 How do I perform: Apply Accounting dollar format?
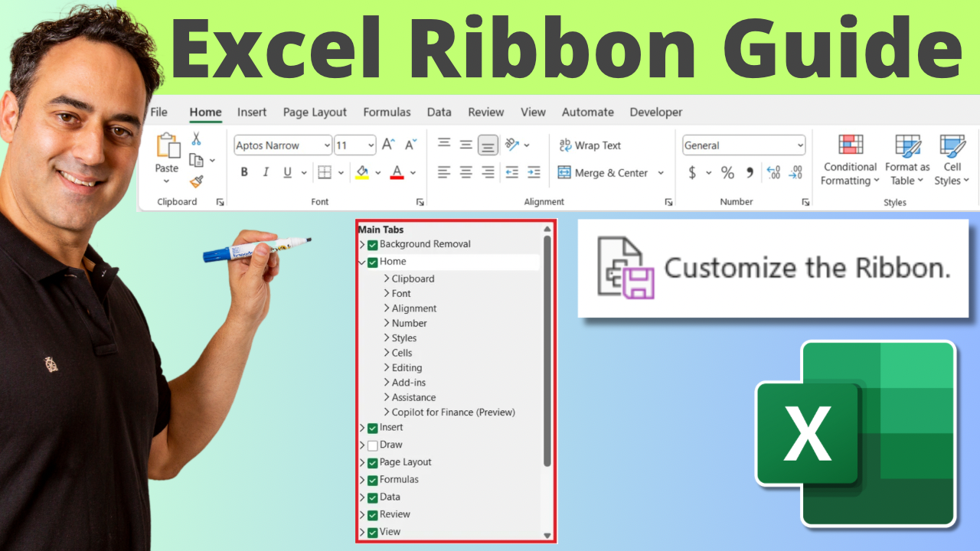tap(692, 173)
